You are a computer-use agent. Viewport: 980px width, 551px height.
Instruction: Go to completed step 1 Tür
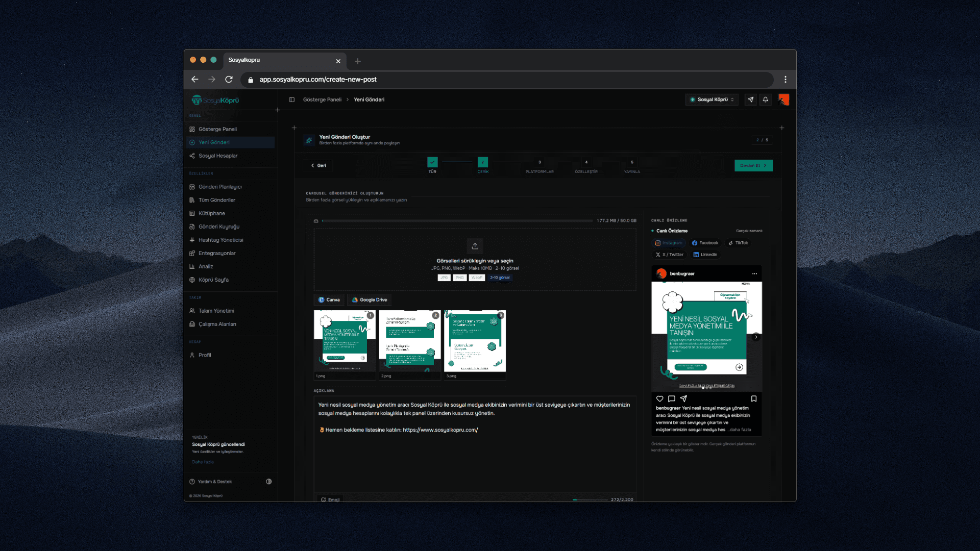pos(432,162)
